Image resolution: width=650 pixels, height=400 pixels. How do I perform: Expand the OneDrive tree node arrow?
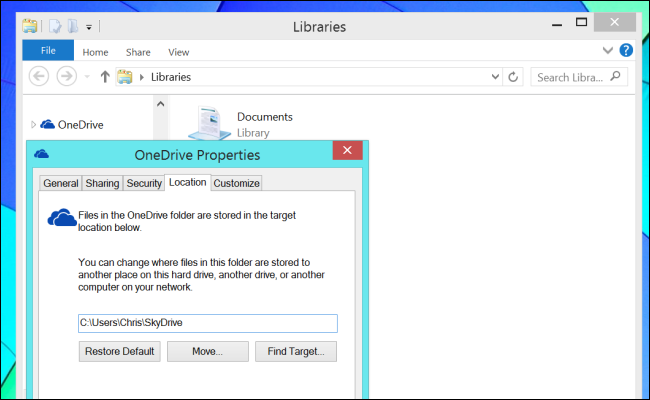pyautogui.click(x=33, y=124)
